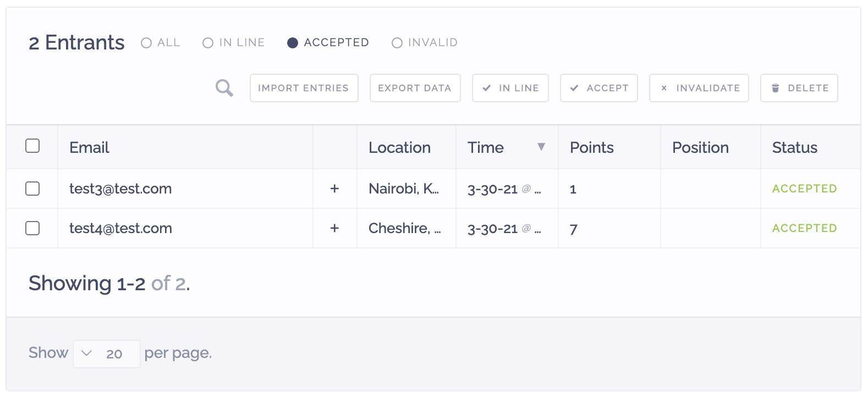
Task: Tick the select-all checkbox in header
Action: pyautogui.click(x=32, y=146)
